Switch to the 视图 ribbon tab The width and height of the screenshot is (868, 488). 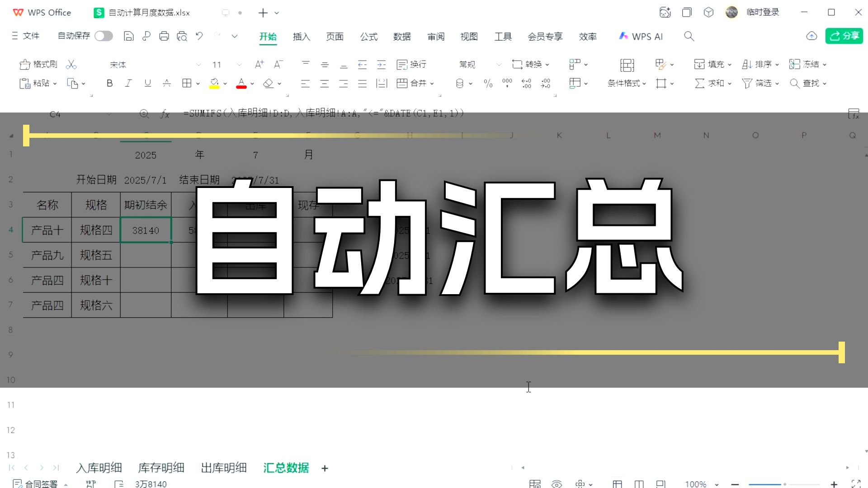coord(469,37)
